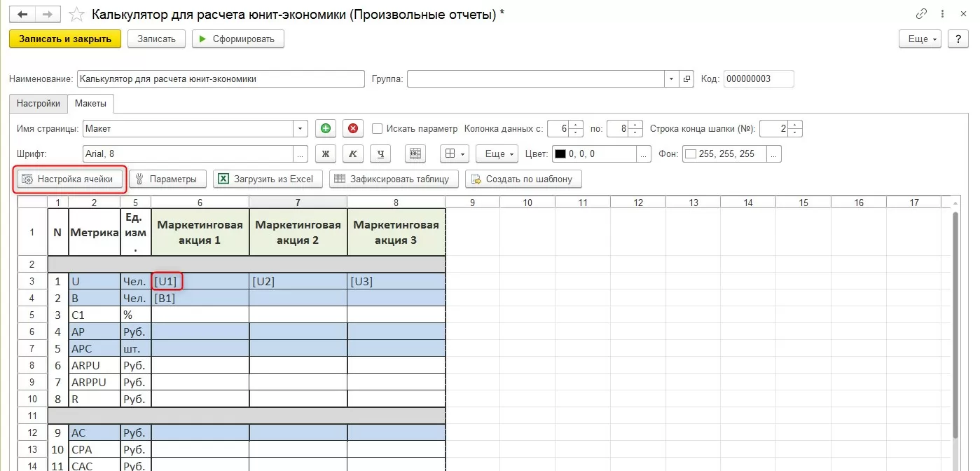Select column header 9
The image size is (980, 471).
(472, 203)
